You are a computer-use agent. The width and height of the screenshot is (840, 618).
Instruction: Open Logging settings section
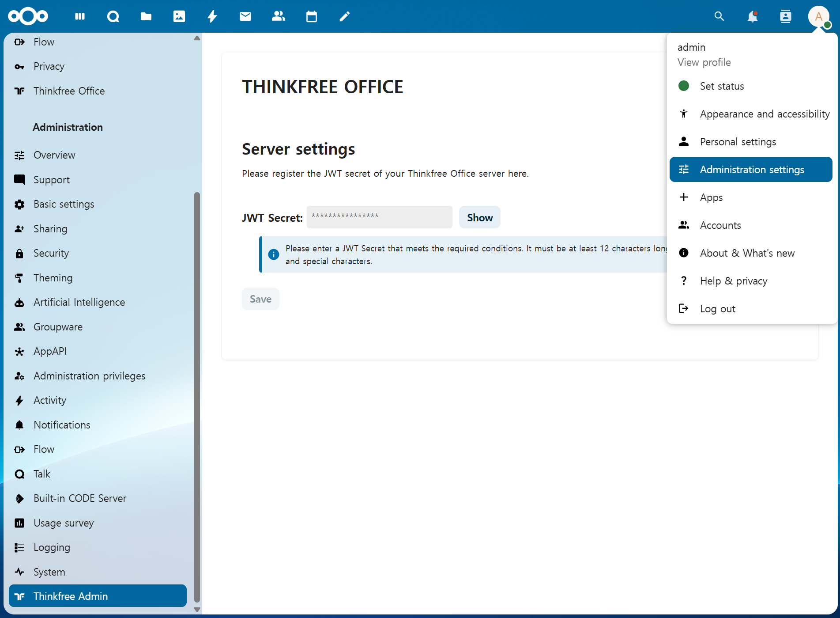(x=98, y=548)
